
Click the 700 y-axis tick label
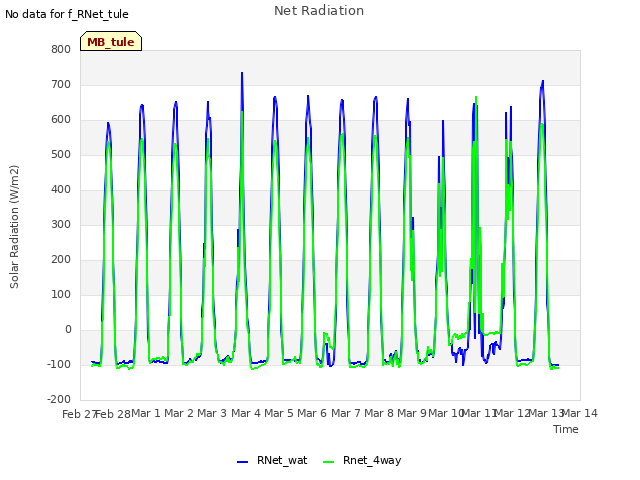[x=61, y=84]
